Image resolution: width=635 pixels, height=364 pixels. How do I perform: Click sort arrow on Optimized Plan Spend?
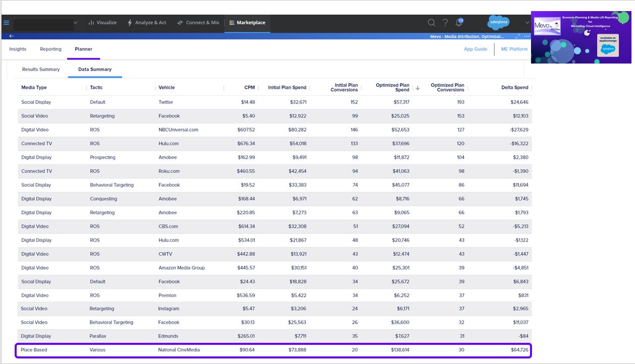417,88
